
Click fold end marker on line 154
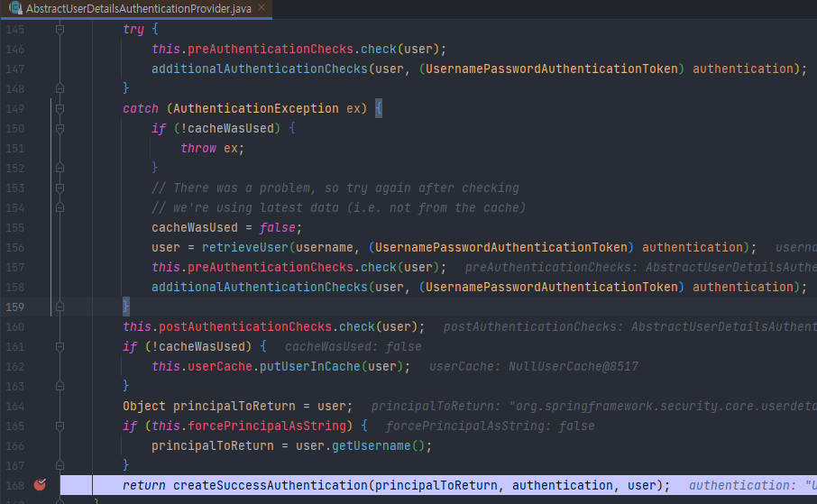(x=60, y=207)
